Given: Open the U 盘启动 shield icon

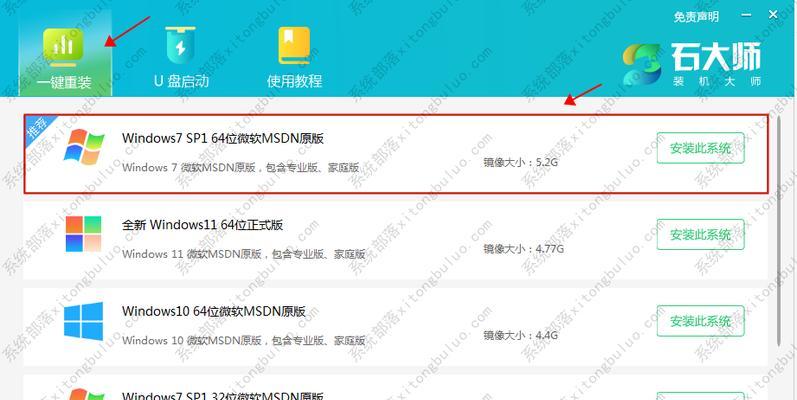Looking at the screenshot, I should (x=180, y=46).
